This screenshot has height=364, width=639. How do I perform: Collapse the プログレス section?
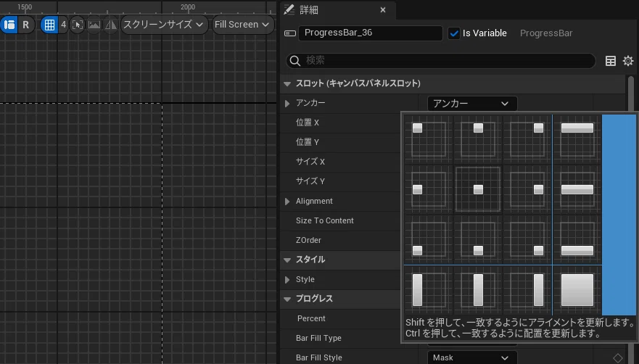pos(287,299)
